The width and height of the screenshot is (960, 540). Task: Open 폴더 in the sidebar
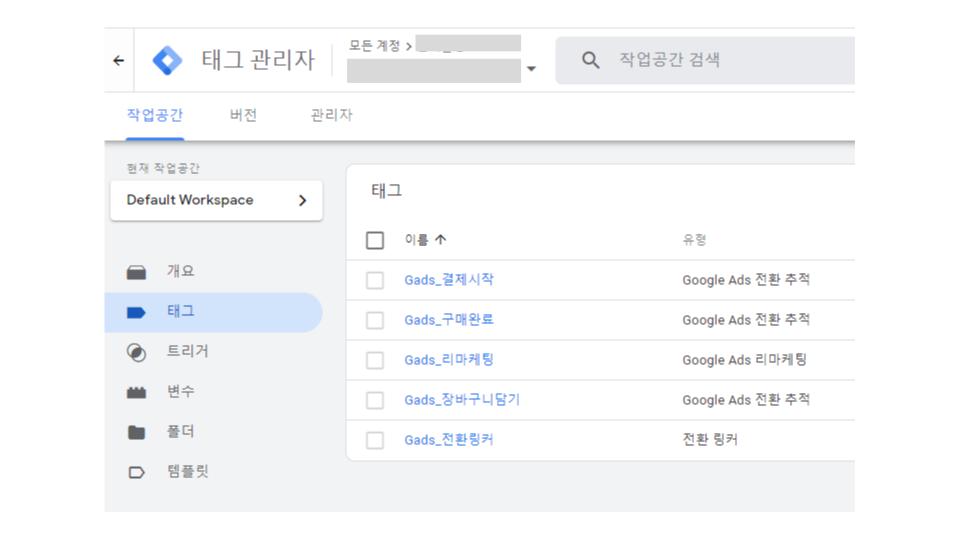(181, 431)
